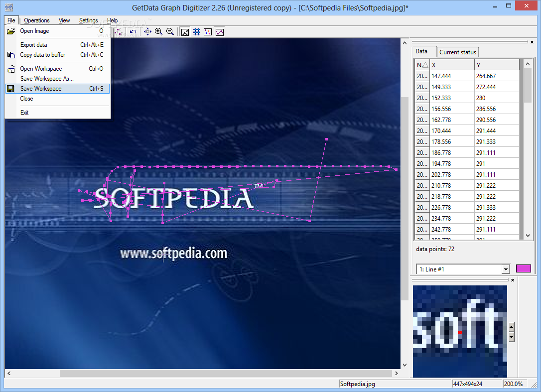This screenshot has width=541, height=392.
Task: Click the pan/move image tool icon
Action: point(147,32)
